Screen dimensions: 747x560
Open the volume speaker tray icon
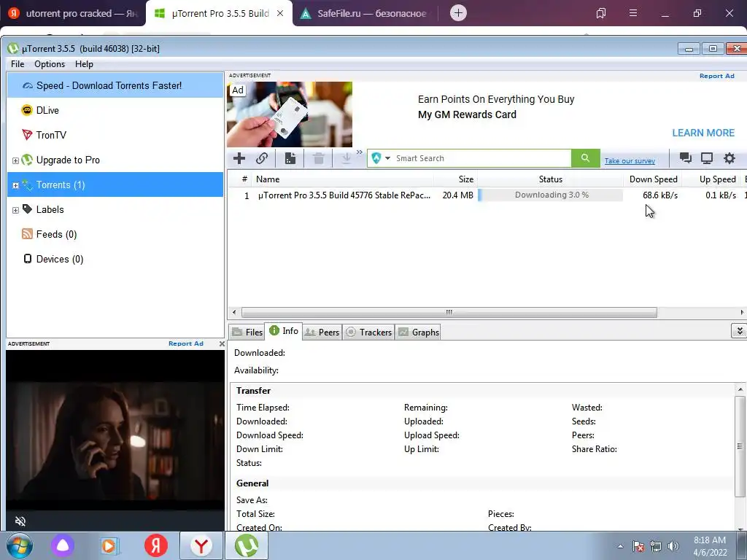tap(673, 546)
